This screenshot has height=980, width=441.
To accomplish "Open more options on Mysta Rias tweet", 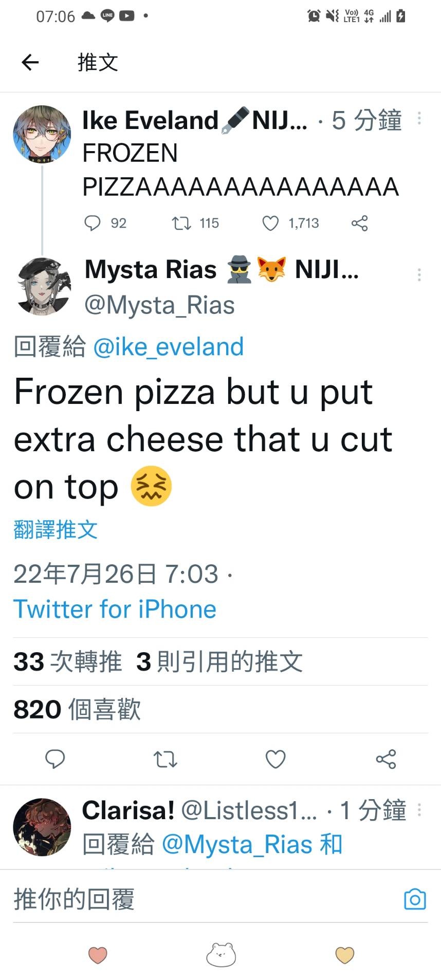I will pyautogui.click(x=419, y=274).
